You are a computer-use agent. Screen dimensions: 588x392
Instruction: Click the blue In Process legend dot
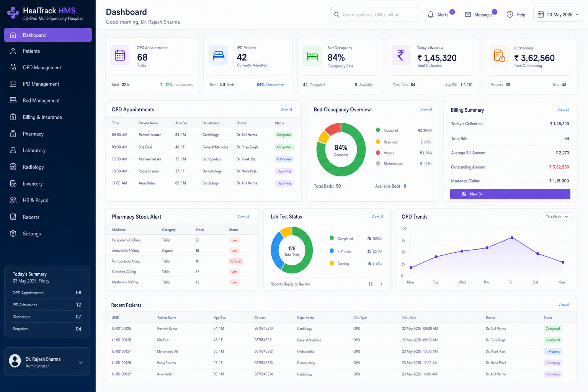[332, 251]
